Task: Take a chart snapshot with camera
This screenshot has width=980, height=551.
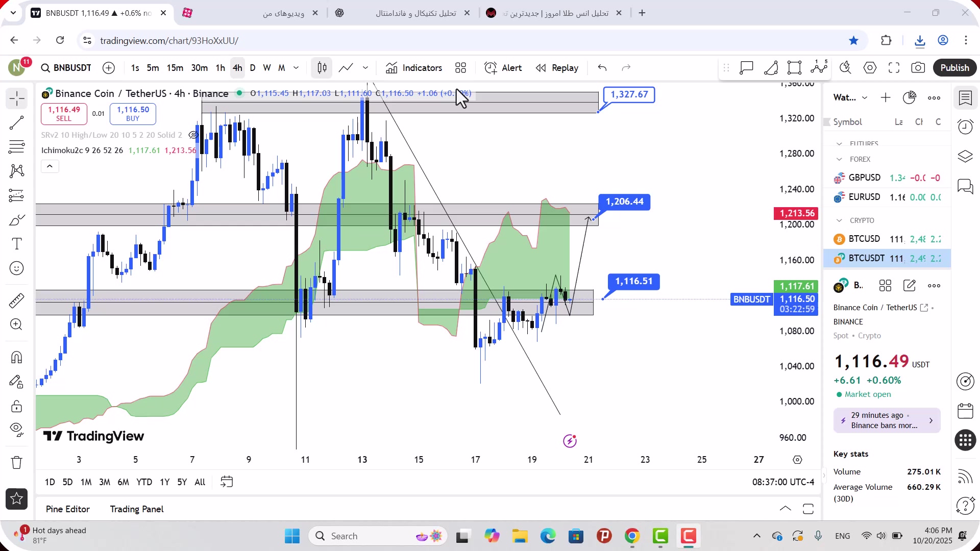Action: pyautogui.click(x=918, y=68)
